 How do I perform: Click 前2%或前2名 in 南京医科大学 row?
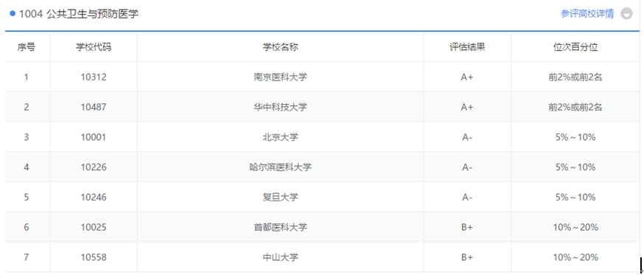[575, 77]
